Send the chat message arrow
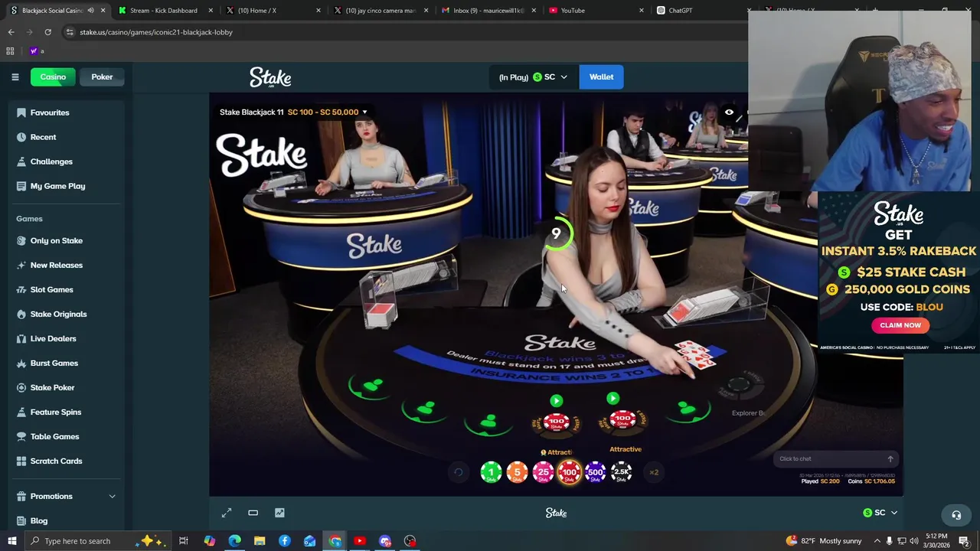The width and height of the screenshot is (980, 551). (890, 458)
